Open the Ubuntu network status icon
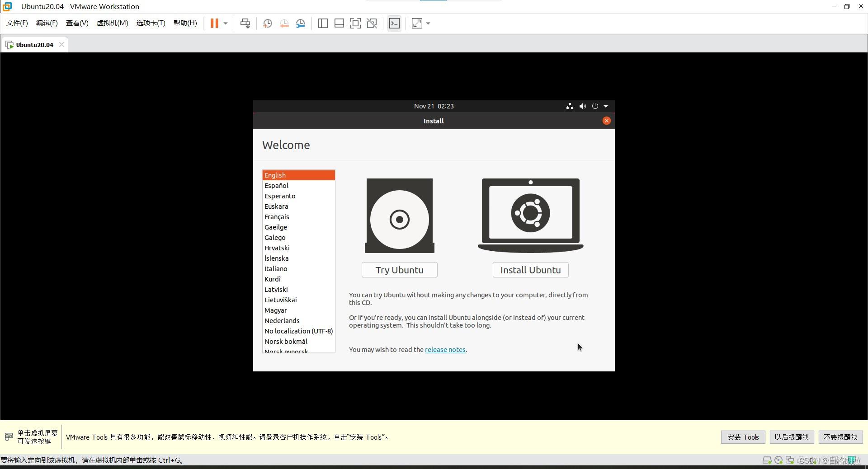868x469 pixels. click(x=570, y=106)
